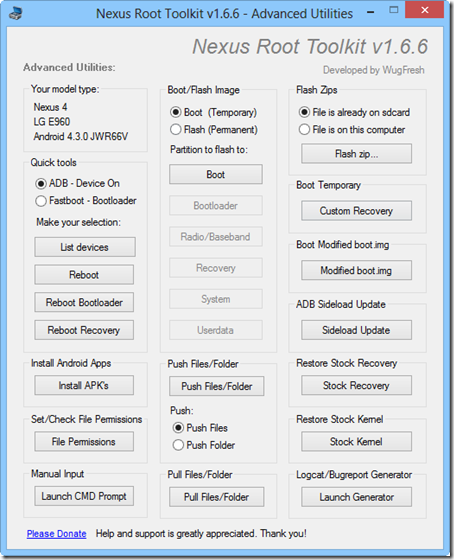Open Install APK's
The height and width of the screenshot is (560, 454).
point(84,385)
